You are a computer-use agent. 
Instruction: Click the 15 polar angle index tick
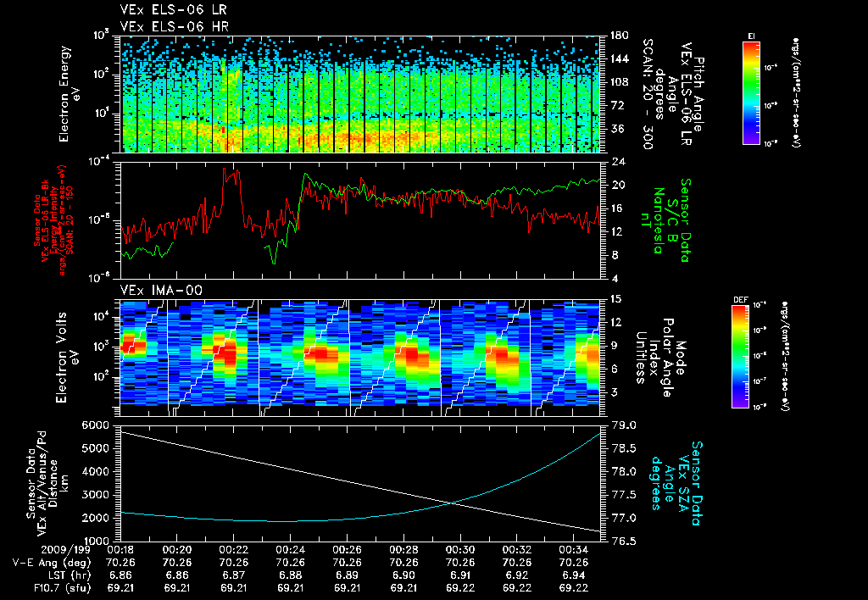click(x=615, y=299)
